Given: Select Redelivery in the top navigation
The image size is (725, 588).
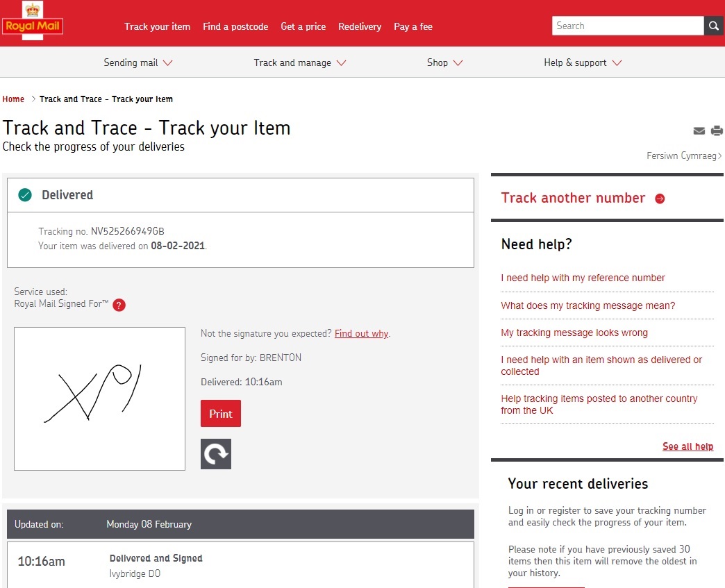Looking at the screenshot, I should [360, 27].
